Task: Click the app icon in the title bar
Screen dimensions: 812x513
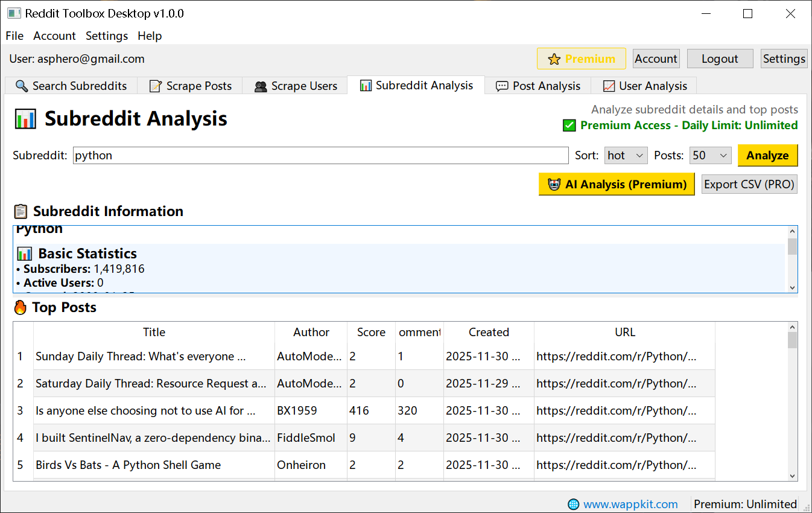Action: 14,13
